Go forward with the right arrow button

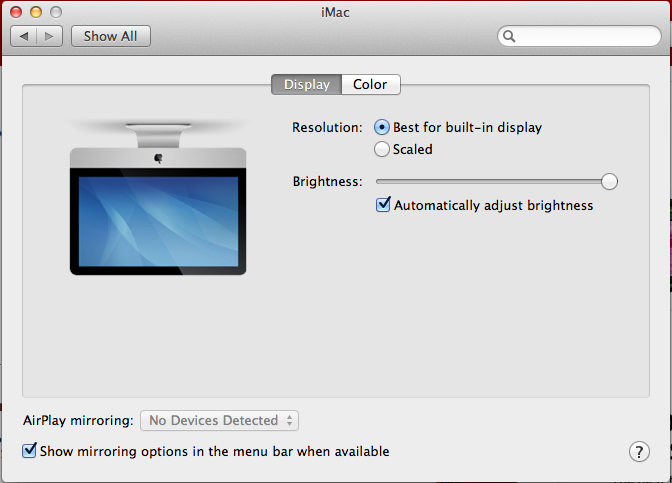point(50,36)
